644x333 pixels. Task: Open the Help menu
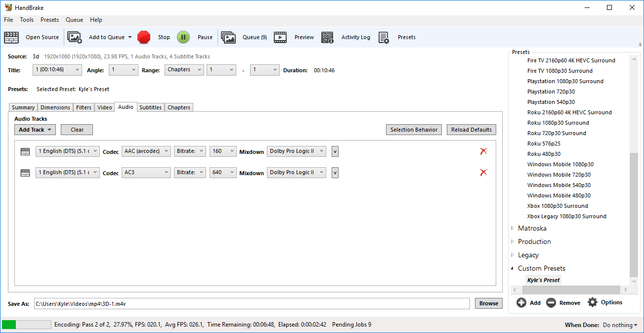point(96,20)
